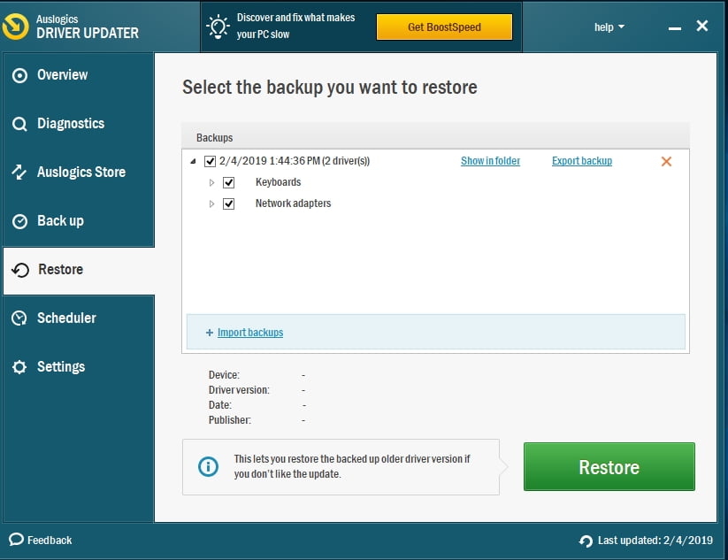
Task: Uncheck the 2/4/2019 backup checkbox
Action: click(210, 161)
